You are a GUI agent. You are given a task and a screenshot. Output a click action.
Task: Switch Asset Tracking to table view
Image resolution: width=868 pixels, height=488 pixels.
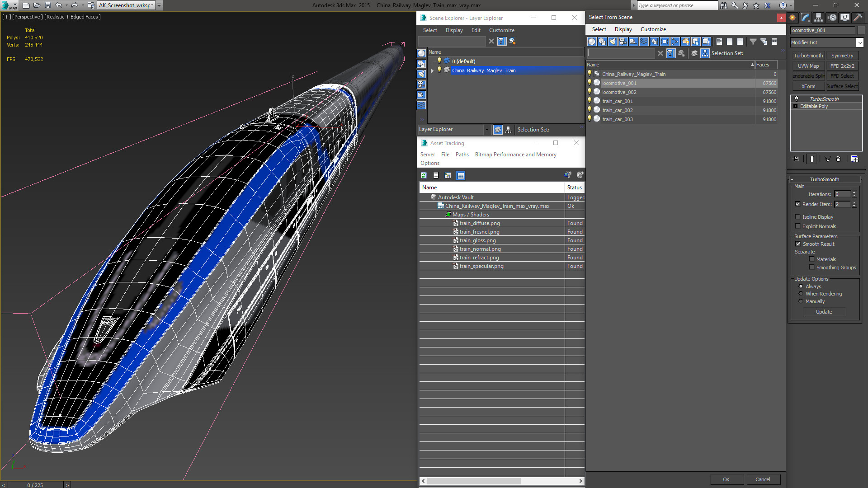460,175
